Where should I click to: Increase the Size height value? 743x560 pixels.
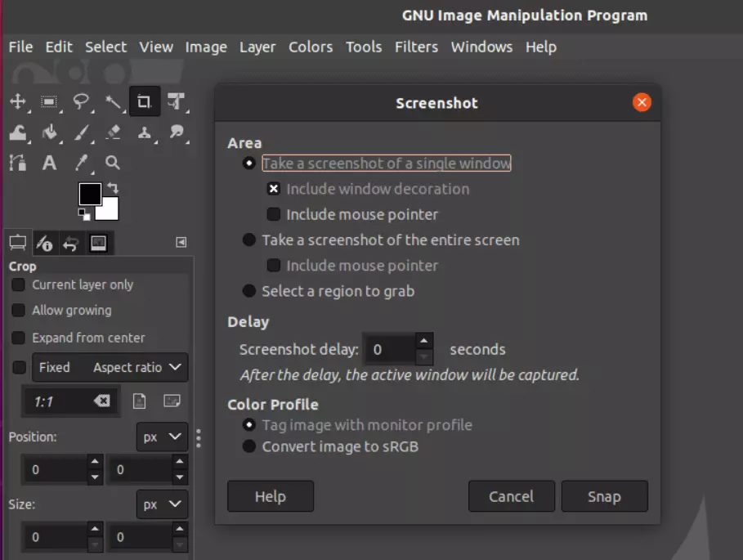[180, 529]
